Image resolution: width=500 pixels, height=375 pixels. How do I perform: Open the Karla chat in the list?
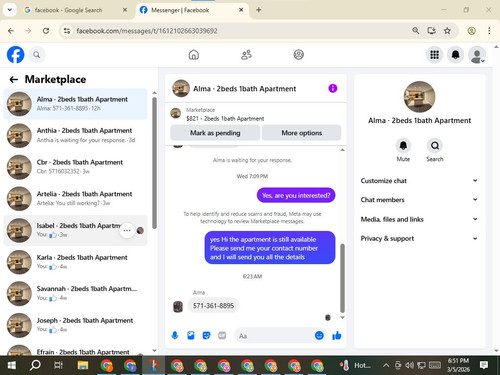tap(75, 262)
